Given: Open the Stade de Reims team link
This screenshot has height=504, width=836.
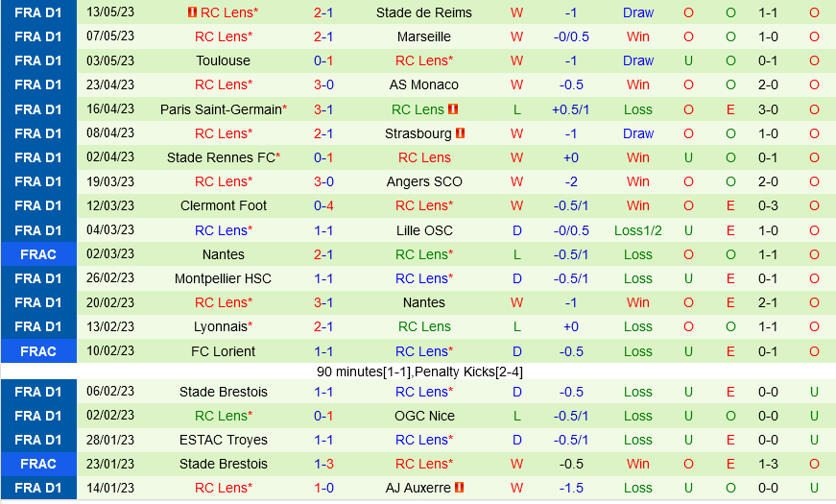Looking at the screenshot, I should [x=423, y=12].
